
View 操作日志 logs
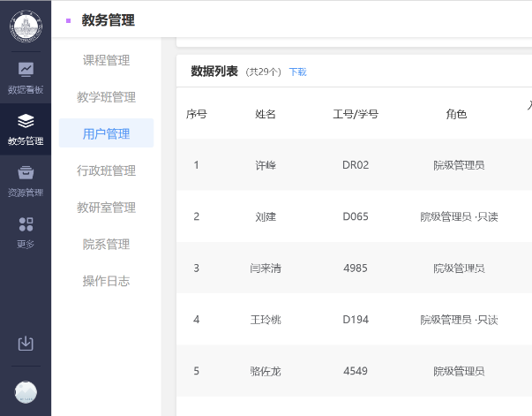point(106,281)
